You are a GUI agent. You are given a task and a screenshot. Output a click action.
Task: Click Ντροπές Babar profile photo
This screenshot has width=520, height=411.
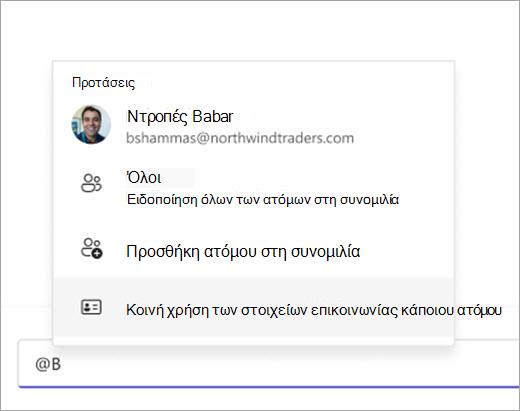91,125
